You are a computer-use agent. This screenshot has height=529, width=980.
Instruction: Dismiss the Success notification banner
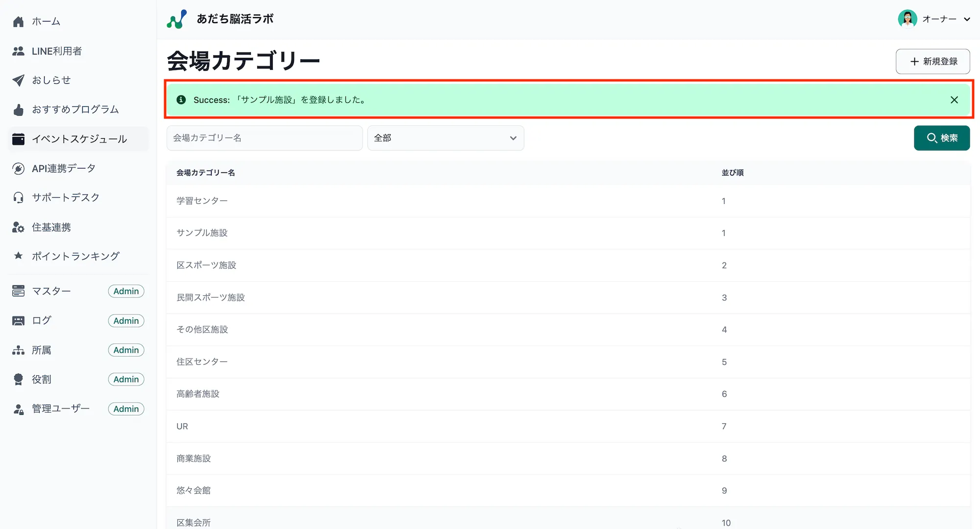tap(954, 99)
